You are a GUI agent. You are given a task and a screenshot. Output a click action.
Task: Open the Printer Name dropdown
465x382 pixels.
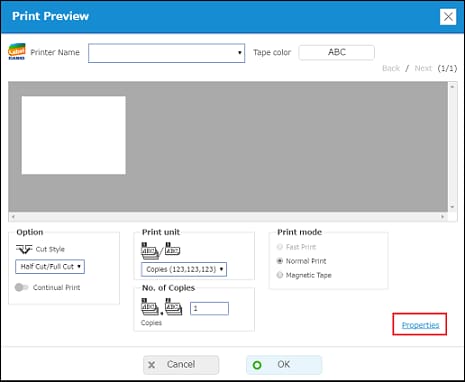pos(166,53)
